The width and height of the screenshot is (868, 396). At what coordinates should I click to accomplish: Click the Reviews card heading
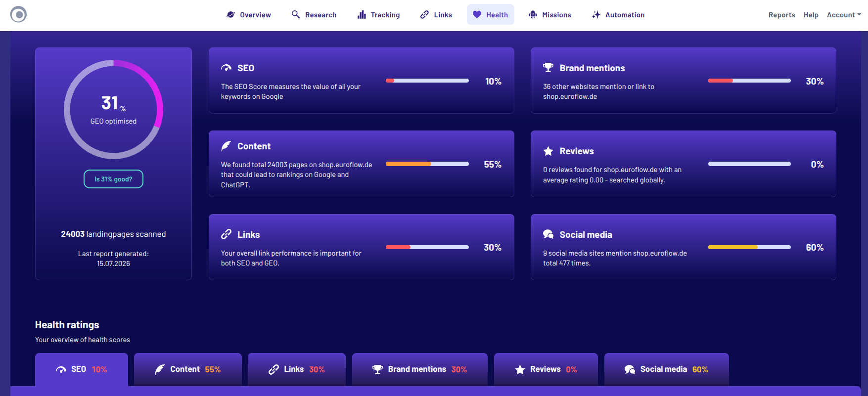point(577,151)
